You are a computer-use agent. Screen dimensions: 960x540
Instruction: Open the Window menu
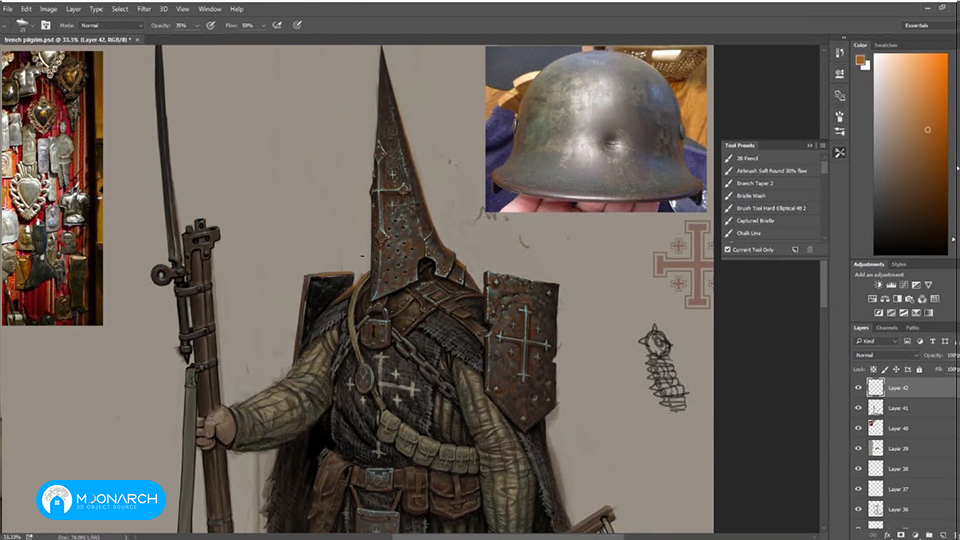[209, 9]
